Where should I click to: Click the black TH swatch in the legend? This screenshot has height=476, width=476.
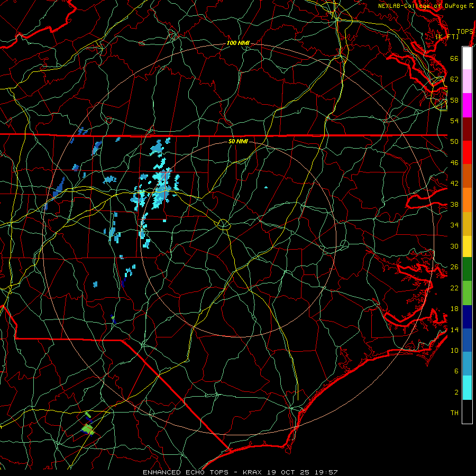(x=467, y=411)
